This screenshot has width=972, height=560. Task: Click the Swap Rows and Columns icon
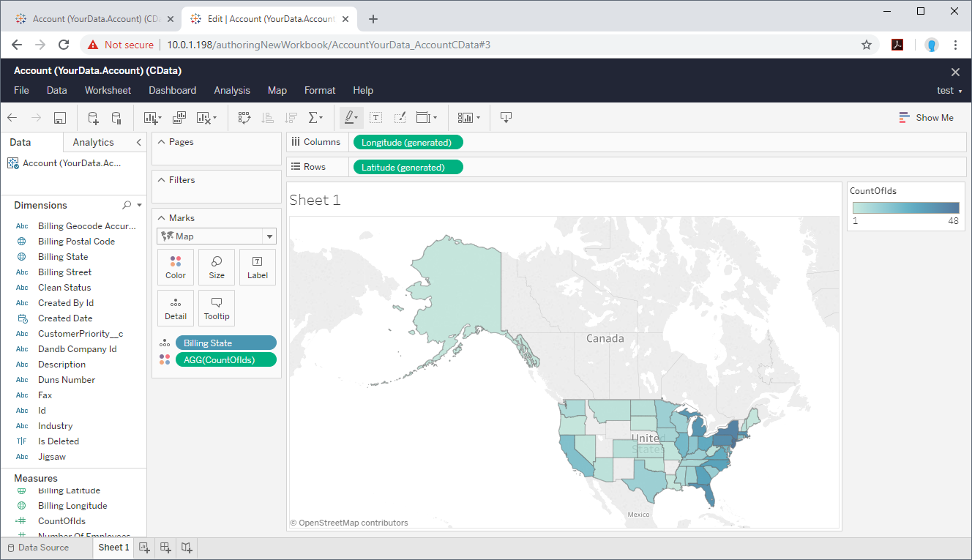tap(244, 118)
